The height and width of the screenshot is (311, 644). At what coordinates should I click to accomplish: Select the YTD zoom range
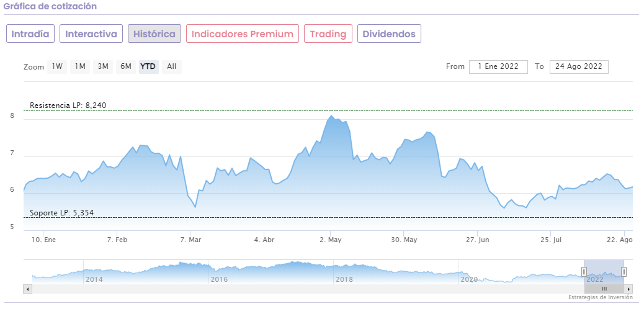[148, 66]
